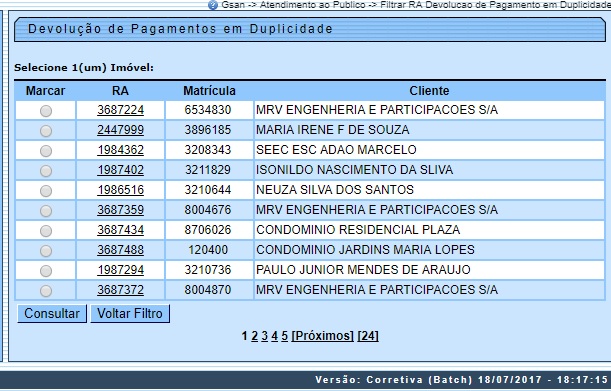Viewport: 611px width, 391px height.
Task: Go to results page 5
Action: 284,336
